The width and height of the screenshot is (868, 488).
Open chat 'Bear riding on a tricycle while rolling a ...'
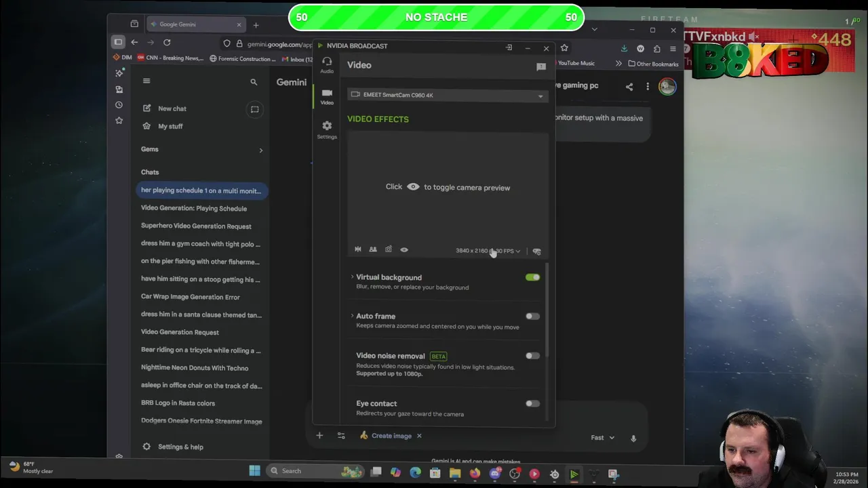point(201,350)
